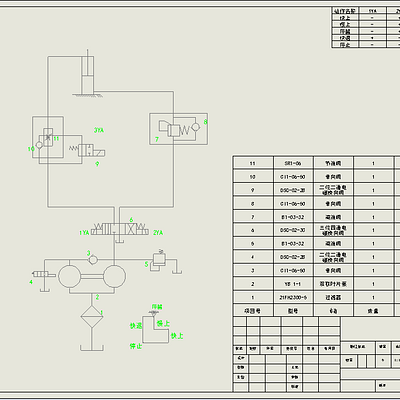The height and width of the screenshot is (400, 400).
Task: Click the relief valve symbol labeled 5
Action: click(159, 261)
